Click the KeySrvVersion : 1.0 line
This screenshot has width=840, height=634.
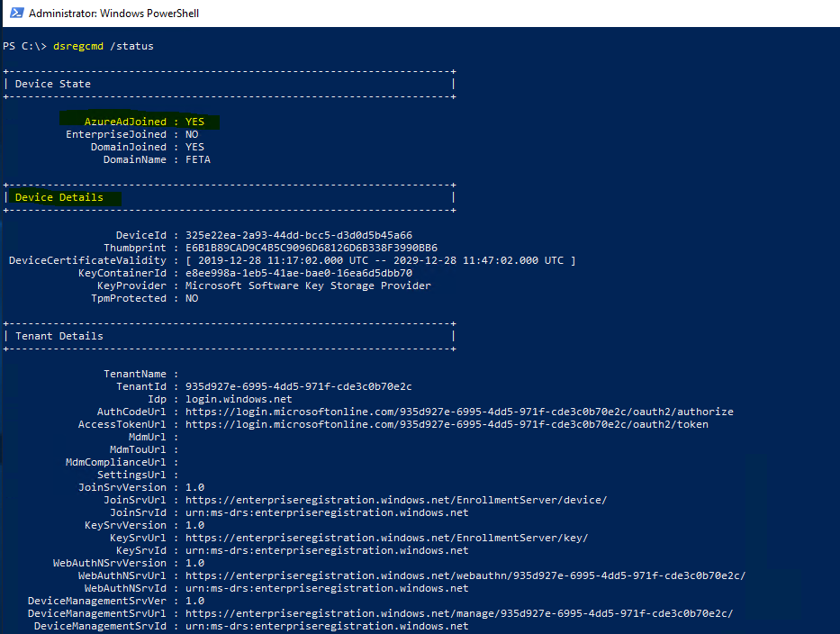pos(145,525)
